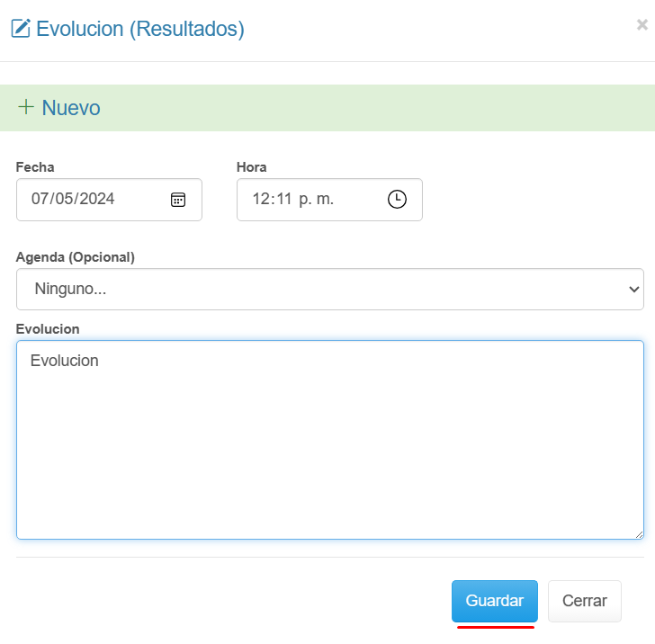Click the Guardar button
The width and height of the screenshot is (655, 644).
(x=494, y=601)
